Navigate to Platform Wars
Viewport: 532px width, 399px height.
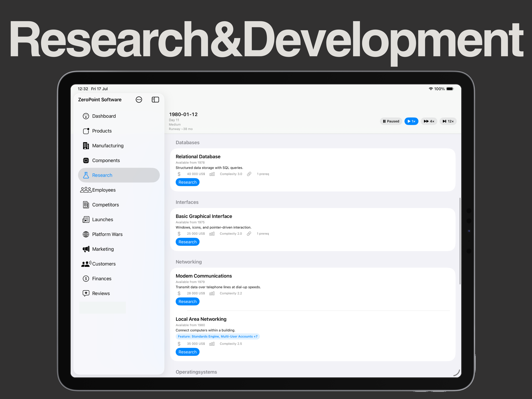(119, 234)
